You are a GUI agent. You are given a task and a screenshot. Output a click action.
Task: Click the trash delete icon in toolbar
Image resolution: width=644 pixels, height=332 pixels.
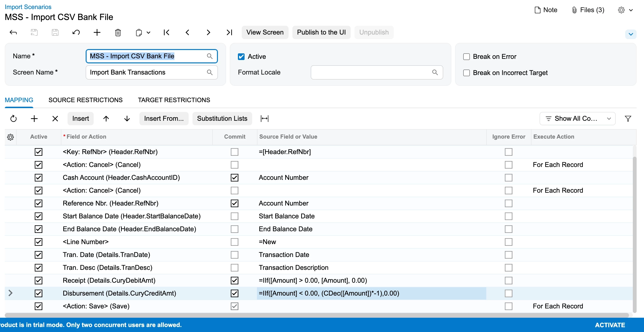[118, 33]
